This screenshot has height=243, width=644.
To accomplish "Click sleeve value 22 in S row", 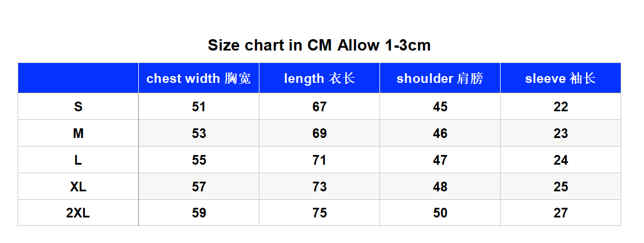I will (560, 107).
